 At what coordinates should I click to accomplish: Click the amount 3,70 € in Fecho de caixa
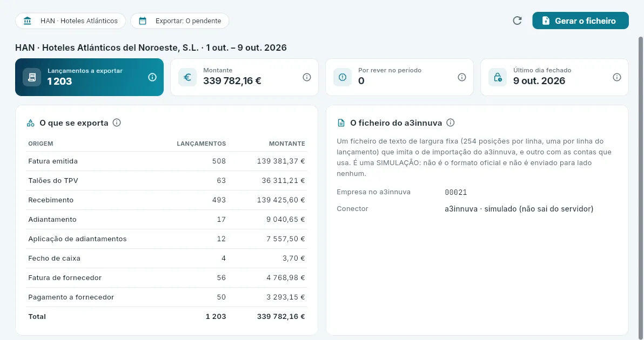coord(294,259)
